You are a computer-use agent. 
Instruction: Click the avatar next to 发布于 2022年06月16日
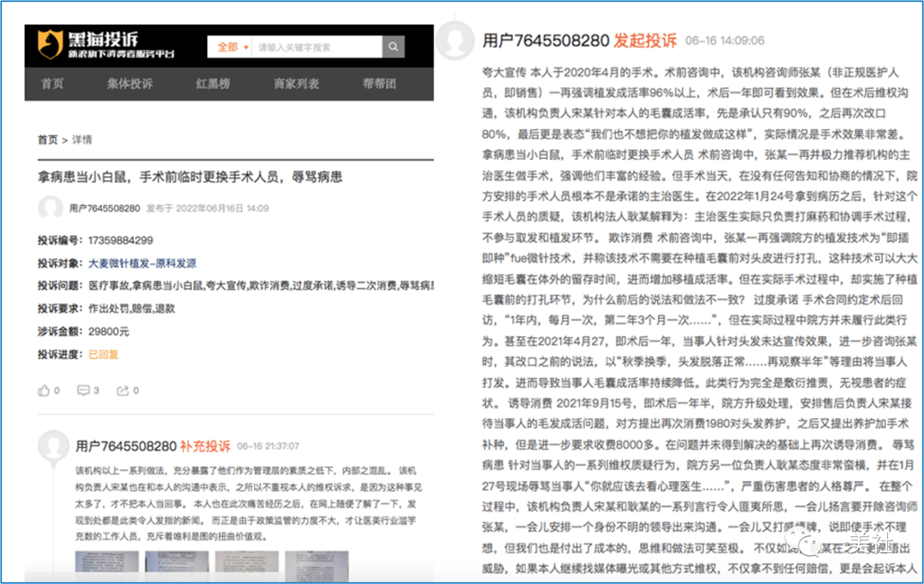coord(50,208)
